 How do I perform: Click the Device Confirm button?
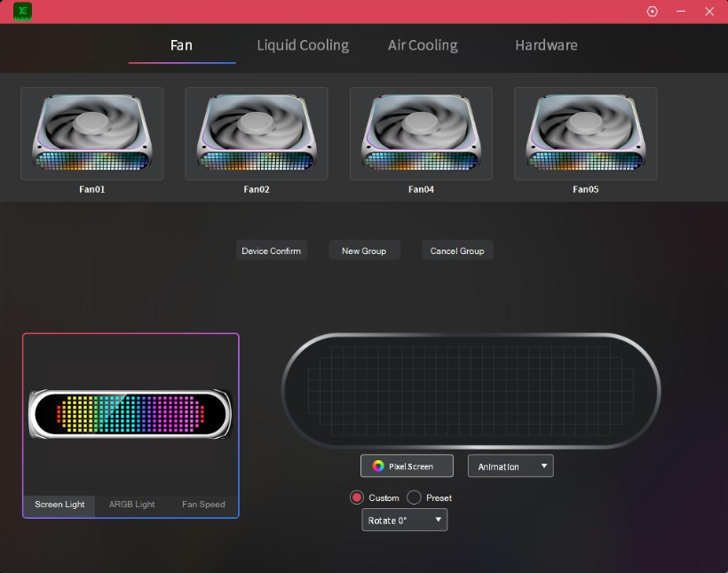click(x=271, y=251)
